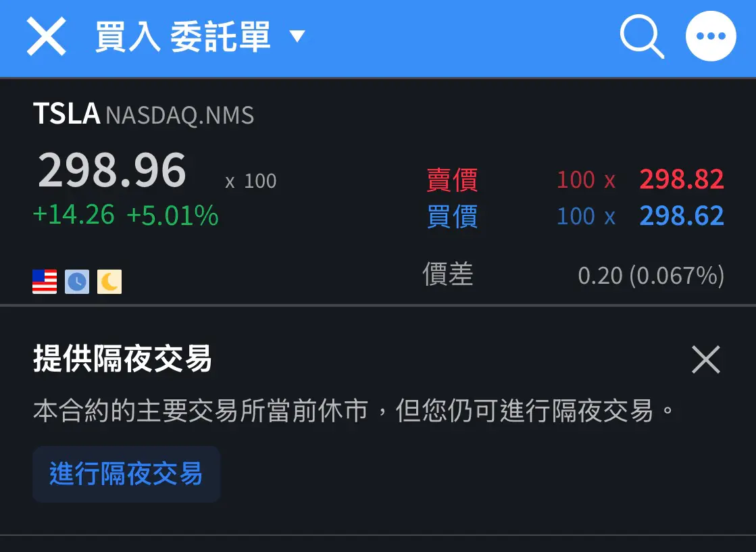Click the moon overnight icon
Screen dimensions: 756x552
click(109, 282)
